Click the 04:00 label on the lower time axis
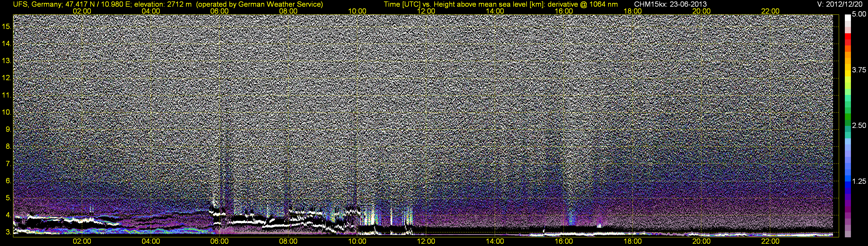The image size is (868, 246). (151, 241)
